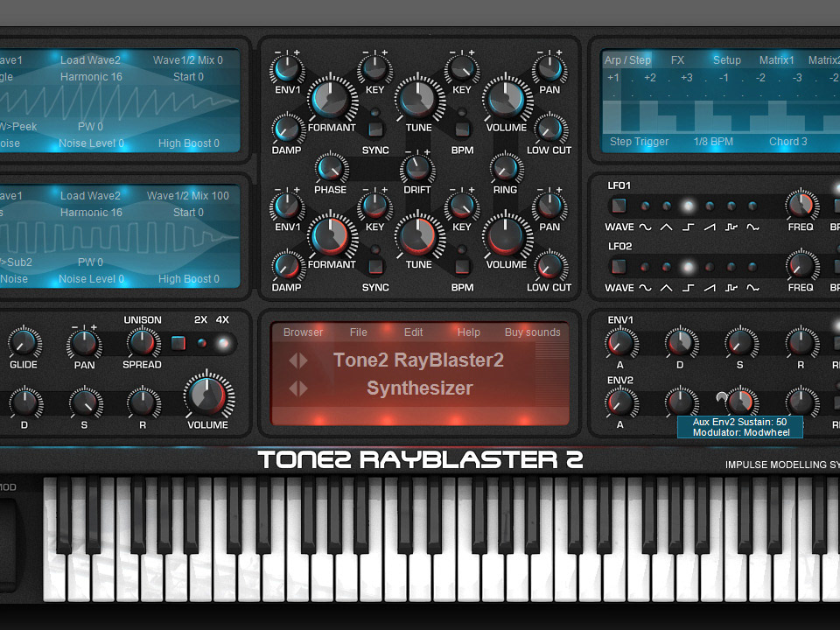The width and height of the screenshot is (840, 630).
Task: Click the ENV1 attack (A) knob
Action: [620, 343]
